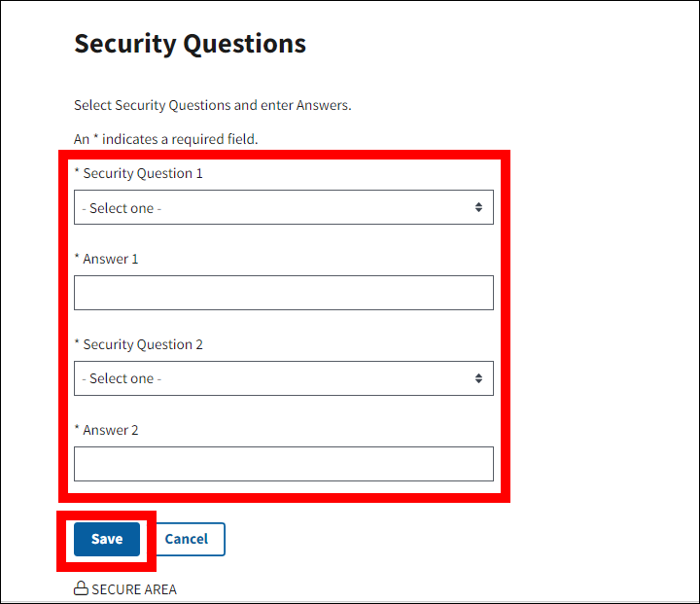Select the Answer 2 input box

pos(283,464)
